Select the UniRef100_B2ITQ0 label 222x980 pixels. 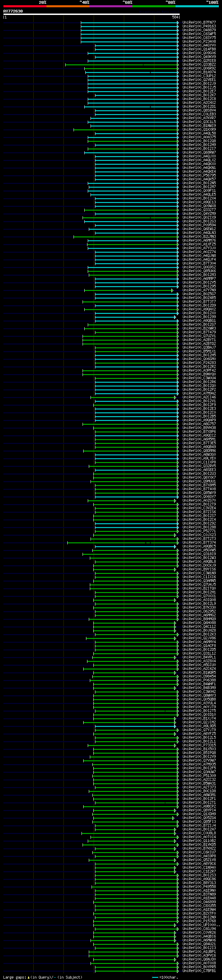point(199,589)
